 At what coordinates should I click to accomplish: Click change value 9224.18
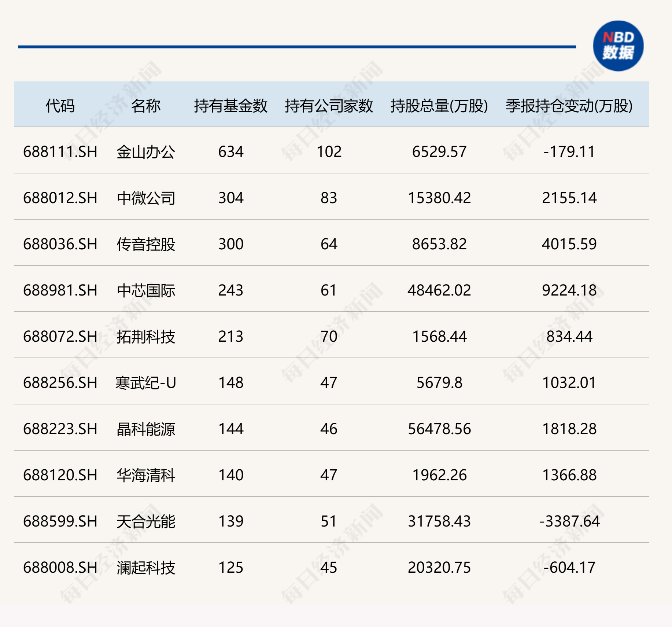pyautogui.click(x=569, y=290)
